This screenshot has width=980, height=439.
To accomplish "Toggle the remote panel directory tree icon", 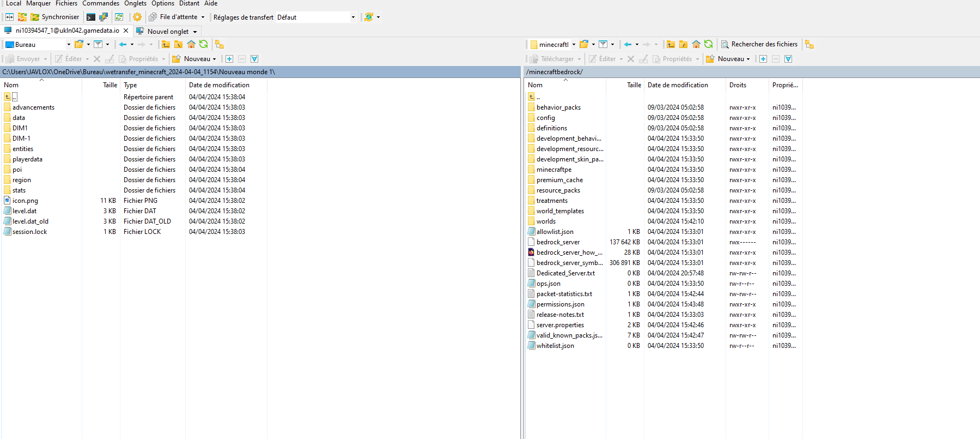I will pos(809,44).
